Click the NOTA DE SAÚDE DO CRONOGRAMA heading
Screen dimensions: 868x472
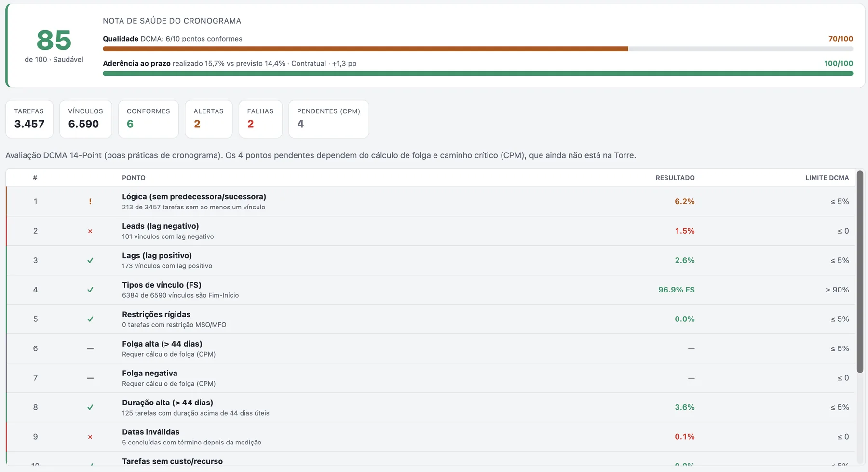(x=172, y=21)
